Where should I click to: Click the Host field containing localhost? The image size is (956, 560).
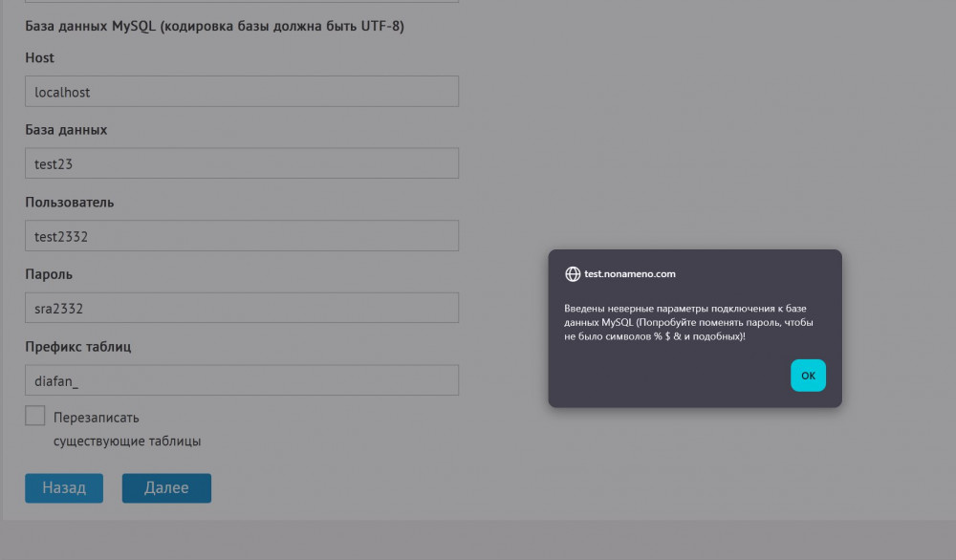[x=242, y=92]
